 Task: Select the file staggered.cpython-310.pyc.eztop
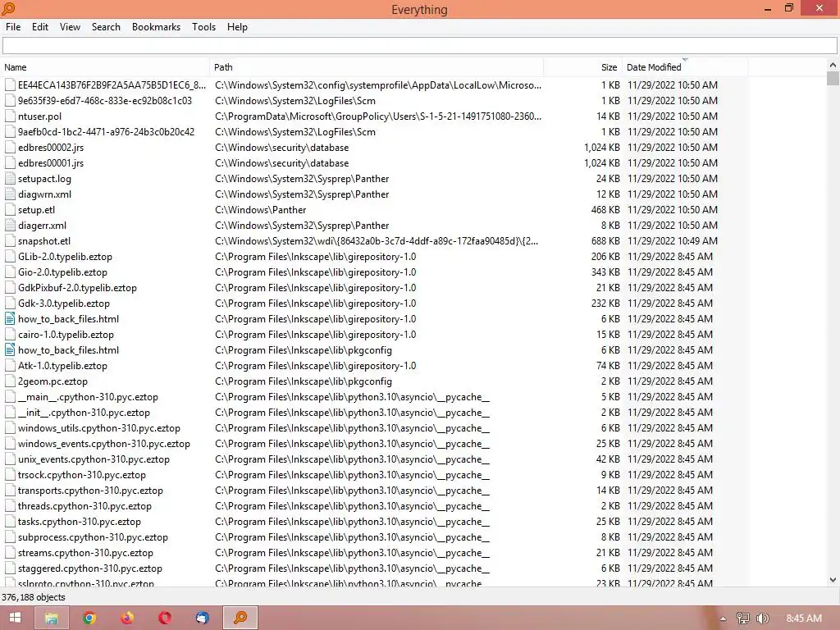point(90,568)
